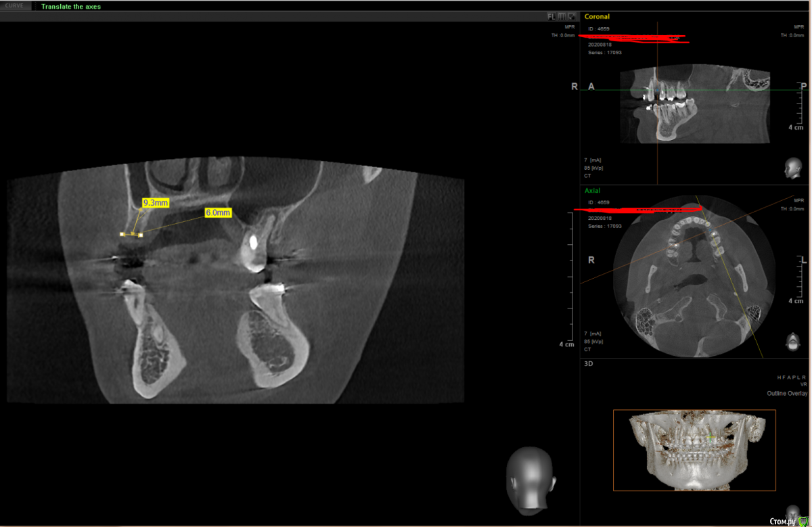Screen dimensions: 812x527
Task: Select the Coronal panel title
Action: click(x=597, y=16)
